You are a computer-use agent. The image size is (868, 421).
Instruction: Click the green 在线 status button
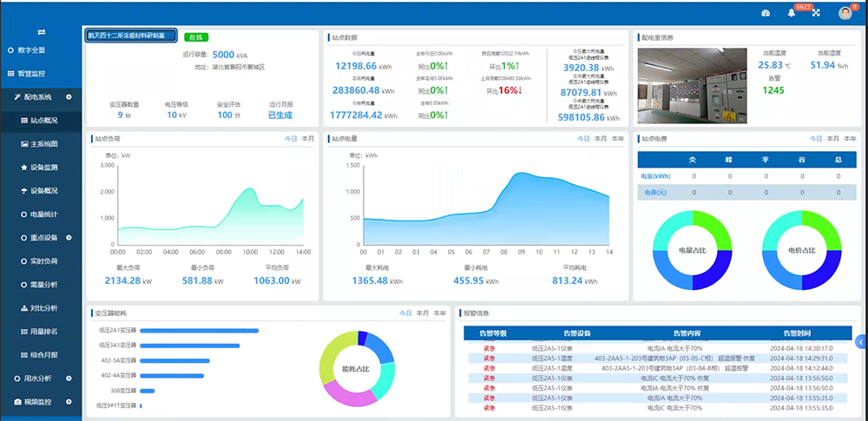(x=196, y=37)
